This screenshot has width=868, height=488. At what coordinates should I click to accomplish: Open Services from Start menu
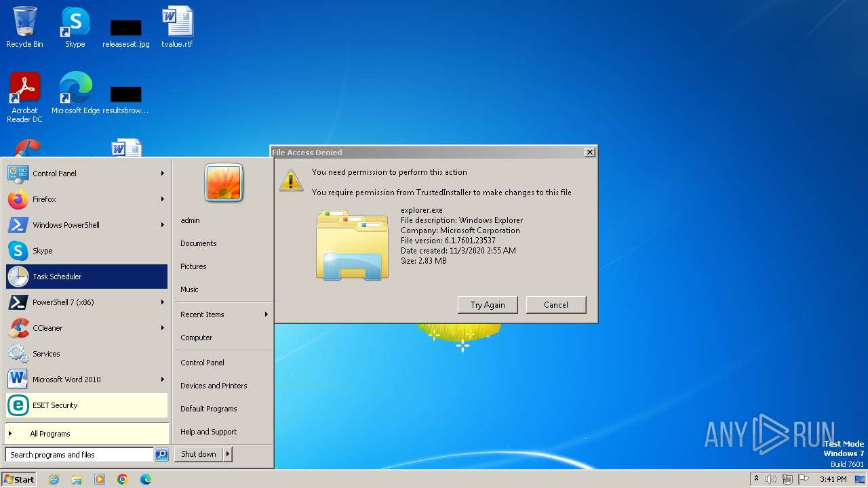pyautogui.click(x=87, y=354)
